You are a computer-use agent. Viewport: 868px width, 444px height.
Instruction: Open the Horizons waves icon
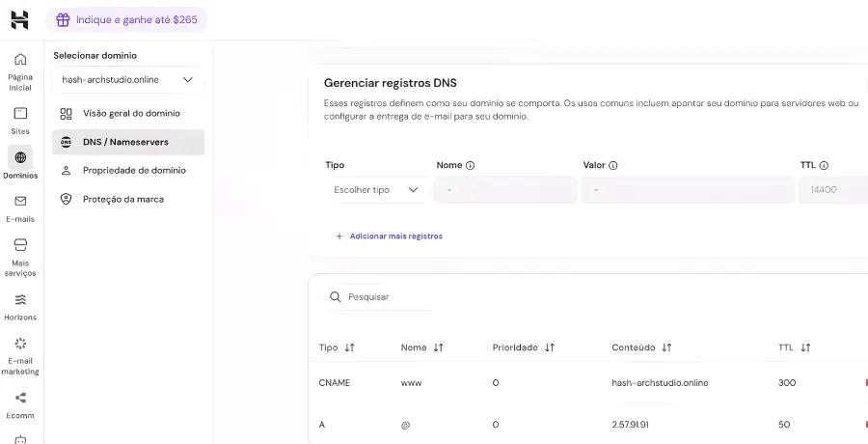pyautogui.click(x=20, y=300)
